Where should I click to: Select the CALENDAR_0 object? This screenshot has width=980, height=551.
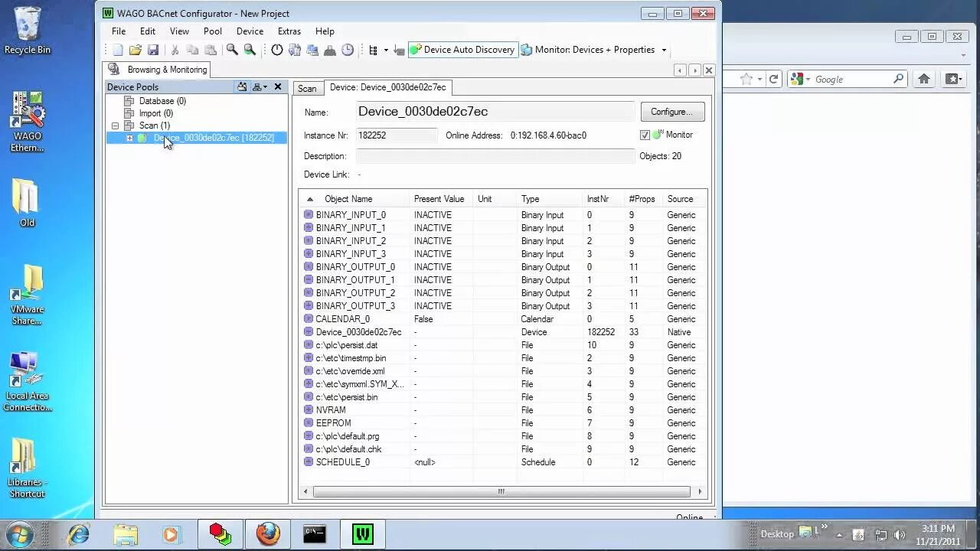coord(501,319)
